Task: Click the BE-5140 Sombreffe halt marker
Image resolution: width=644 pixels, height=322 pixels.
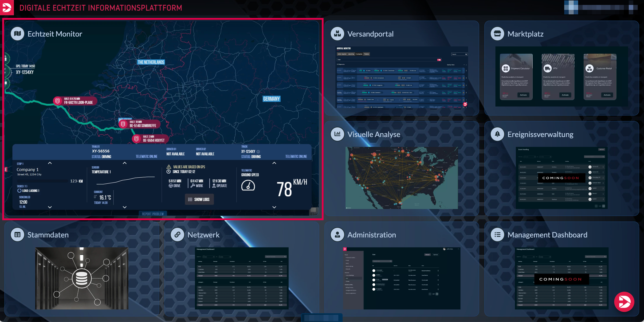Action: [123, 124]
